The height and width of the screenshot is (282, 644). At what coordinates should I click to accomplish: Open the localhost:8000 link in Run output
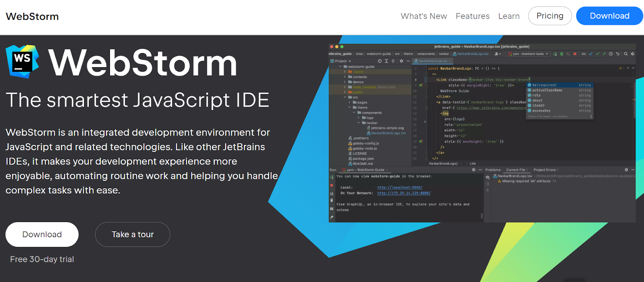pyautogui.click(x=399, y=187)
